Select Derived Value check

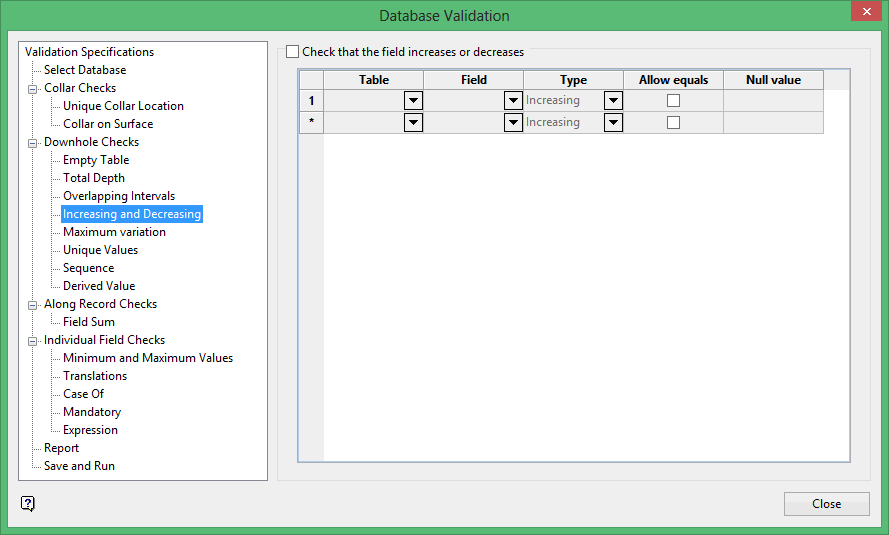[99, 286]
